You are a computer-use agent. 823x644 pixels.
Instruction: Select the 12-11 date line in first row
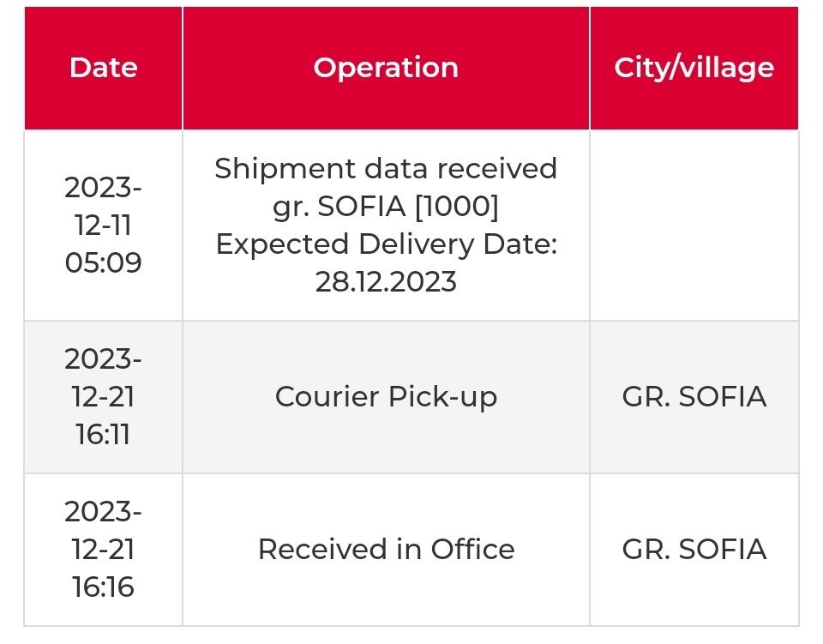pos(103,225)
